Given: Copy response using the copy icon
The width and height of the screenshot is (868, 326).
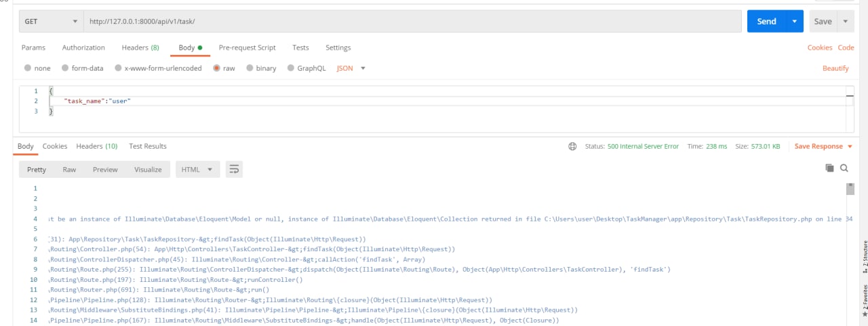Looking at the screenshot, I should click(829, 168).
